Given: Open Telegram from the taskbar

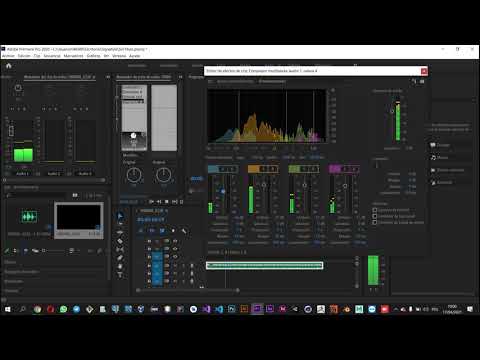Looking at the screenshot, I should [76, 309].
